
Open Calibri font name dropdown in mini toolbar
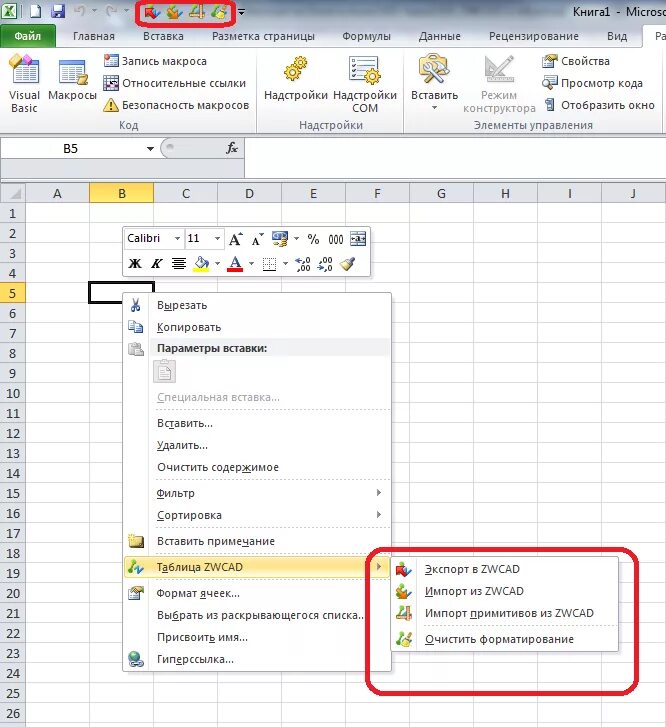[x=177, y=239]
